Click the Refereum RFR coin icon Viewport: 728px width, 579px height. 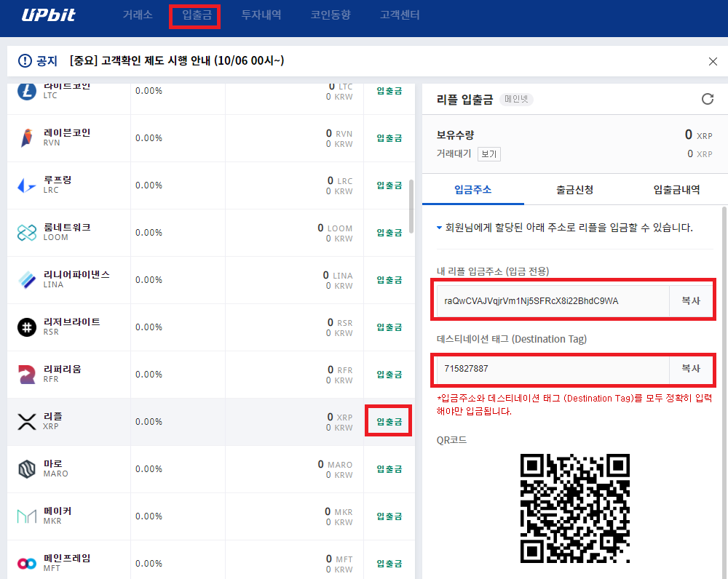click(26, 375)
